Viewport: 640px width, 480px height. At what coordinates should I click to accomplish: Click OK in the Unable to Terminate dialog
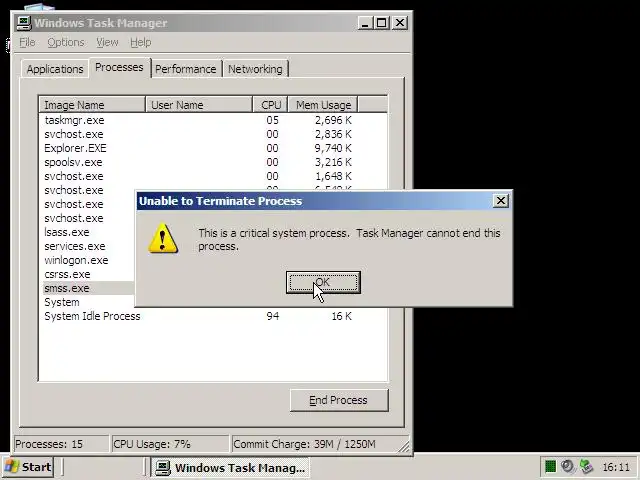323,282
